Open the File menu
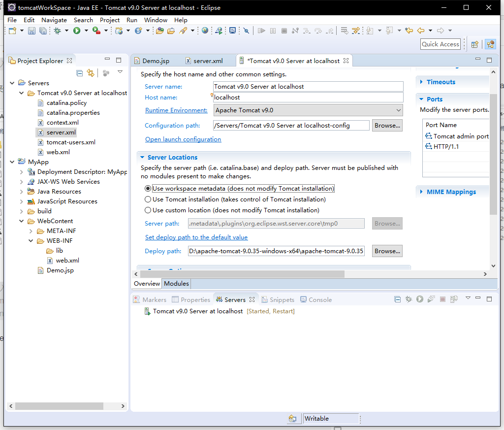Viewport: 504px width, 430px height. click(x=12, y=20)
